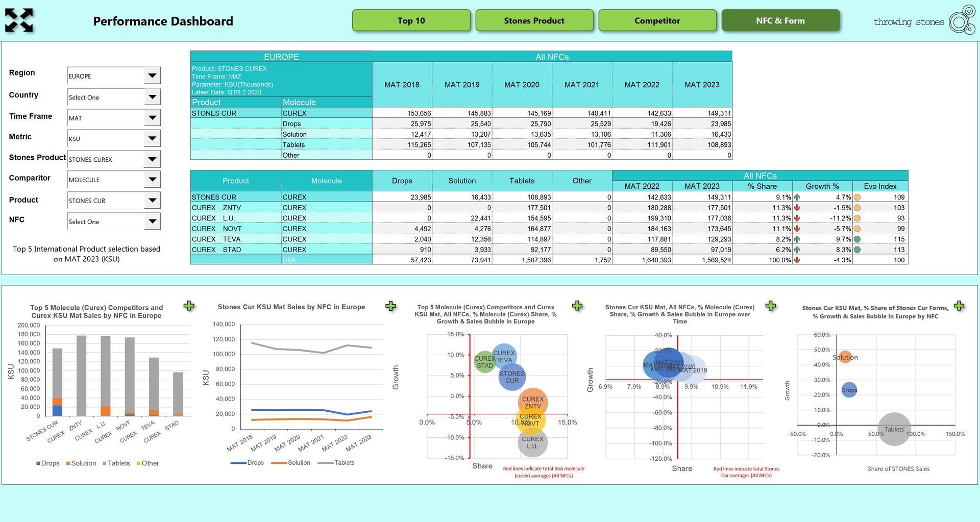This screenshot has width=980, height=522.
Task: Open the Region dropdown arrow
Action: (152, 76)
